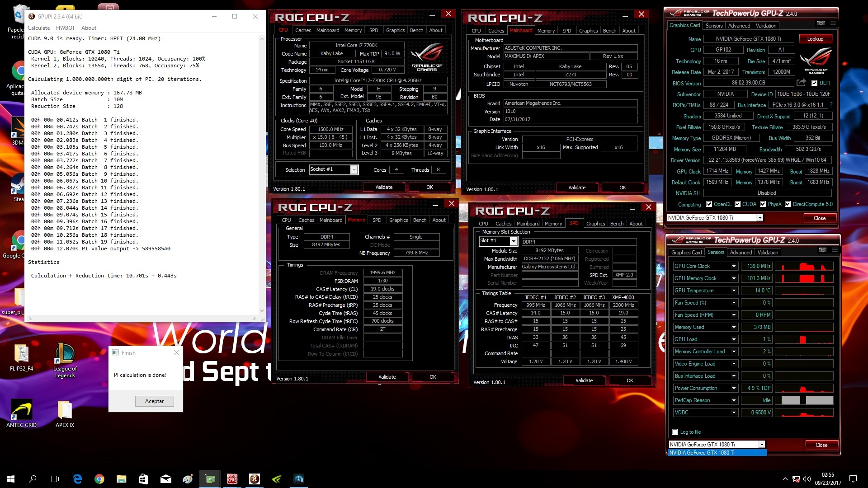Click the Bus Interface question mark icon
This screenshot has width=868, height=488.
(831, 105)
